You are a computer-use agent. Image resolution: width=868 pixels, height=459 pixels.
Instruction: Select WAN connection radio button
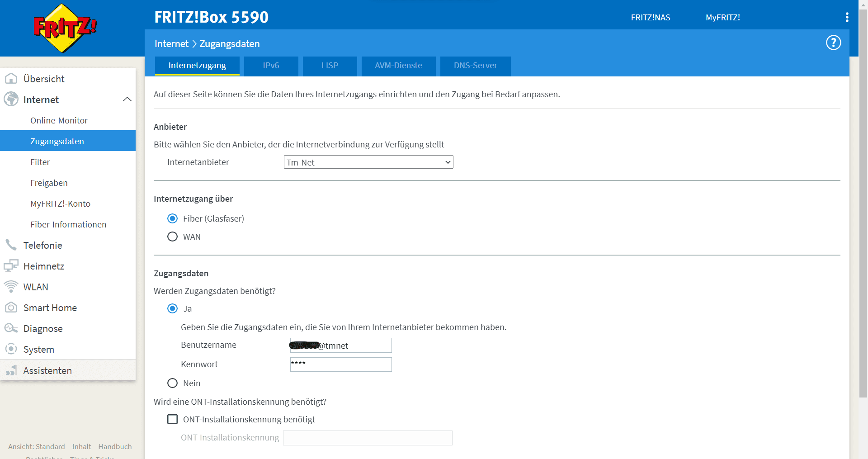(x=172, y=237)
